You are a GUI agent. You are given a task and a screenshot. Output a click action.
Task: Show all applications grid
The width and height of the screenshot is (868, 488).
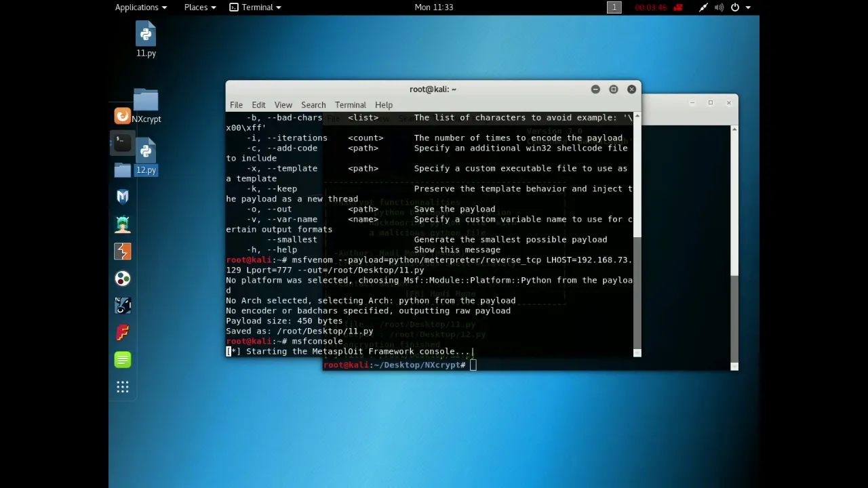[122, 387]
